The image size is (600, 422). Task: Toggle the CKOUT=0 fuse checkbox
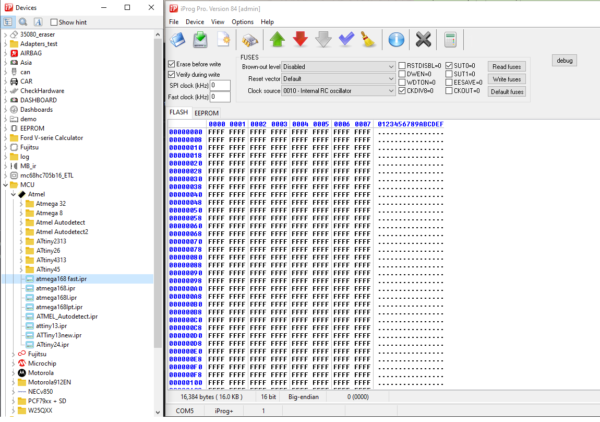449,91
